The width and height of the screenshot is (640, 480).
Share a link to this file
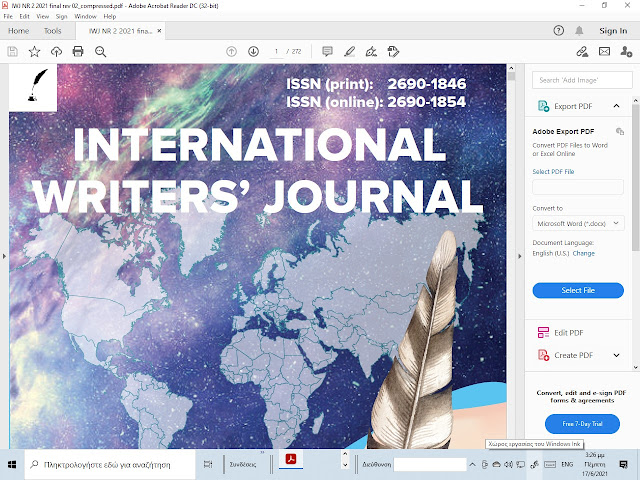tap(582, 51)
